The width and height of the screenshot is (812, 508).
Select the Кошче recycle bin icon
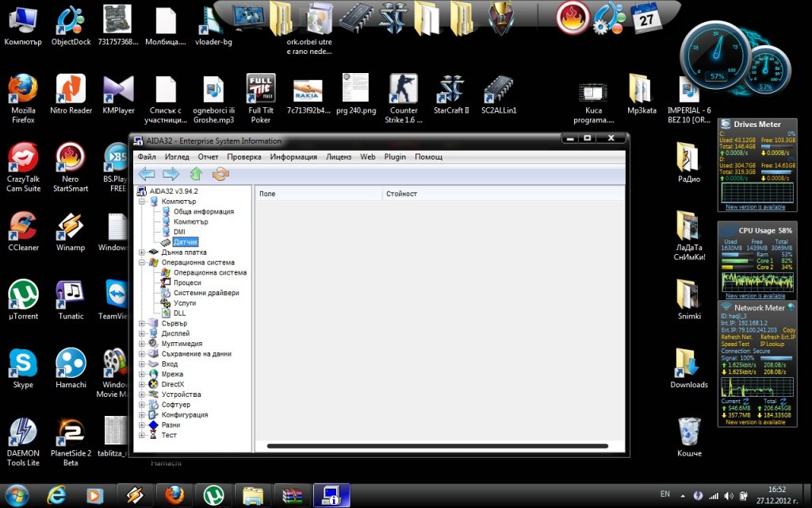[689, 437]
